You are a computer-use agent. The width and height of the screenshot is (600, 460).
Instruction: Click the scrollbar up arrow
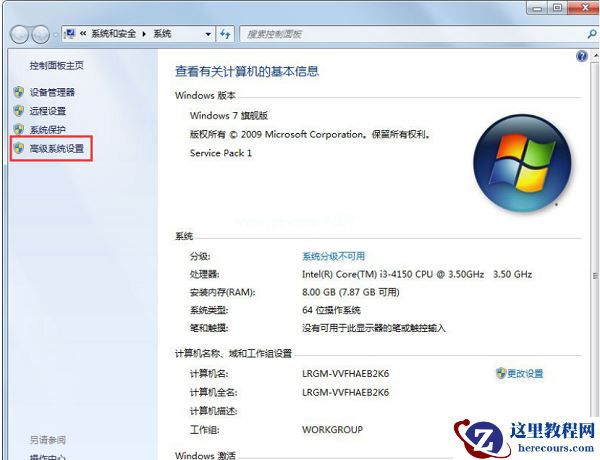click(x=596, y=56)
